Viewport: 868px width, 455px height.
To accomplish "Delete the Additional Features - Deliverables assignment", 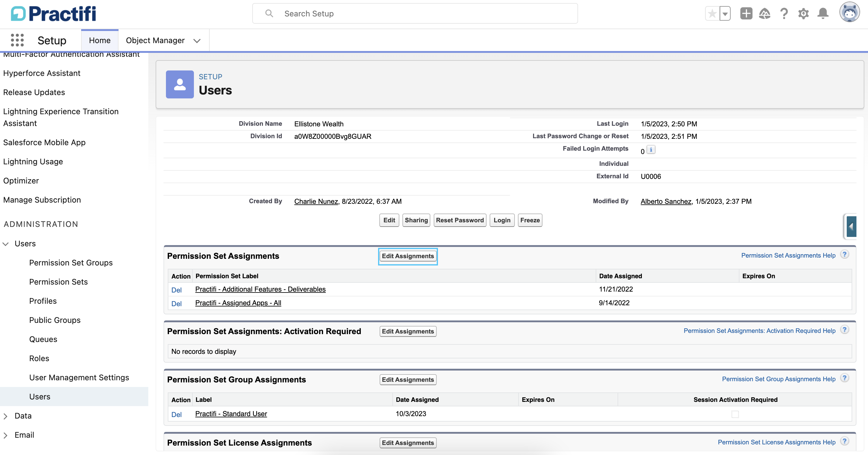I will [176, 290].
